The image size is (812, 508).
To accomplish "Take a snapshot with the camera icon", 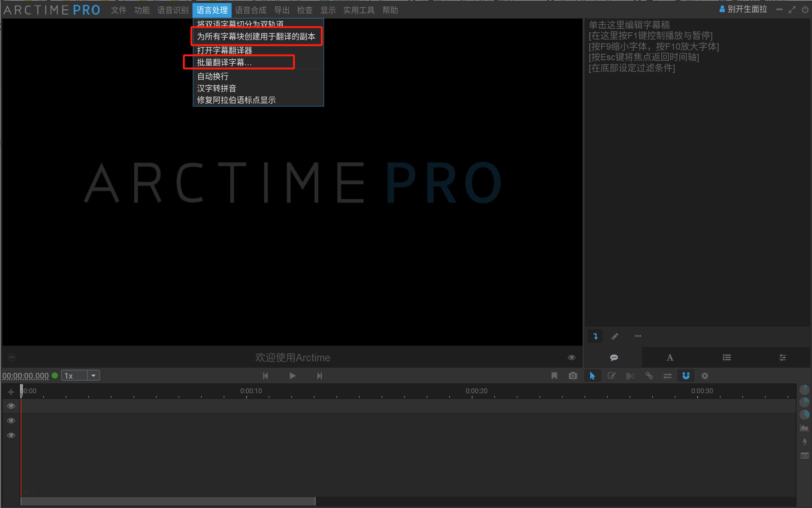I will point(573,376).
